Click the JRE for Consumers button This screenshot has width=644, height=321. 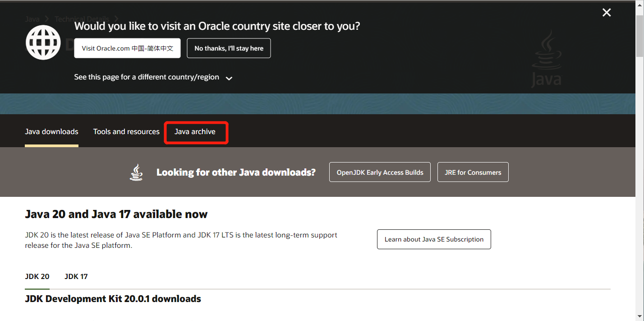pos(473,172)
